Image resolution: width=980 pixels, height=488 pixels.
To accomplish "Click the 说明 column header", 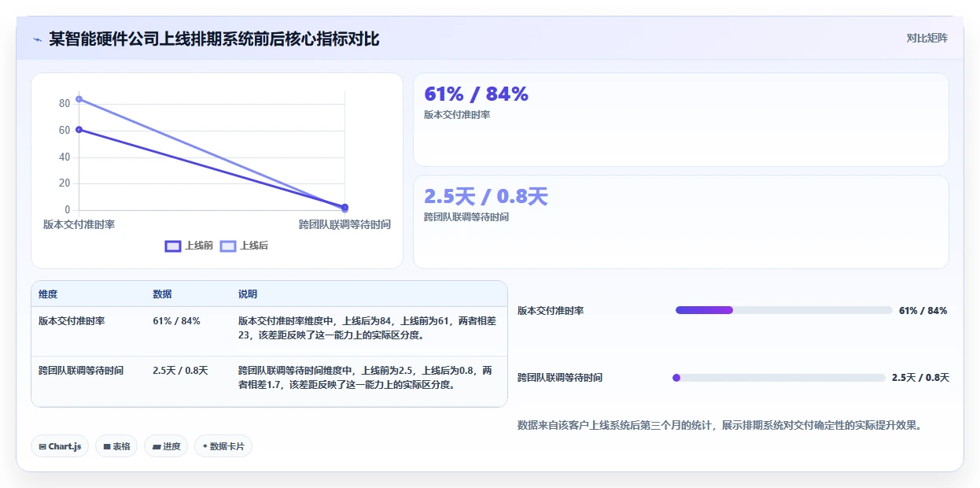I will click(x=248, y=294).
